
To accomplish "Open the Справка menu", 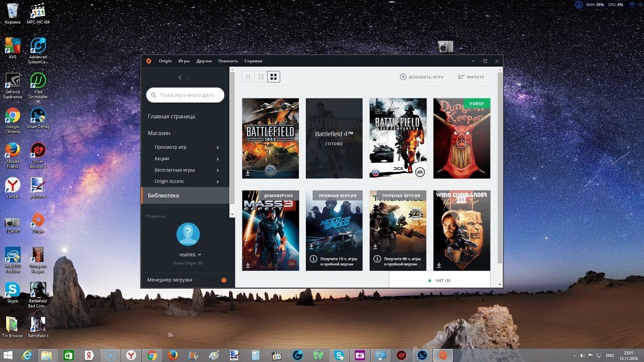I will tap(253, 61).
